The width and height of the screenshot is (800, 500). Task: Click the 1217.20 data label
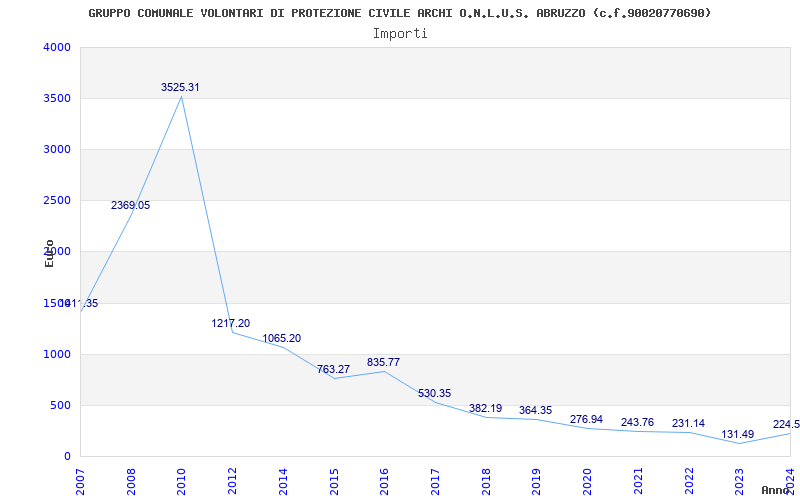pyautogui.click(x=231, y=323)
